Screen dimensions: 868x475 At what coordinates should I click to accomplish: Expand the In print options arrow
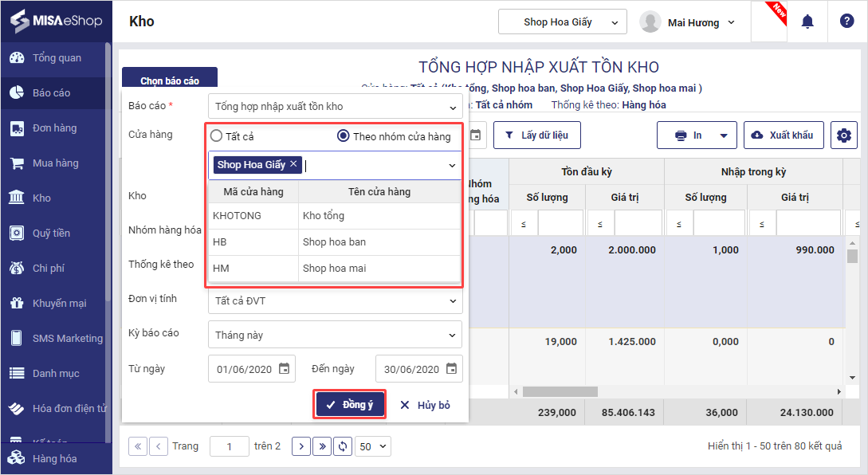click(723, 135)
